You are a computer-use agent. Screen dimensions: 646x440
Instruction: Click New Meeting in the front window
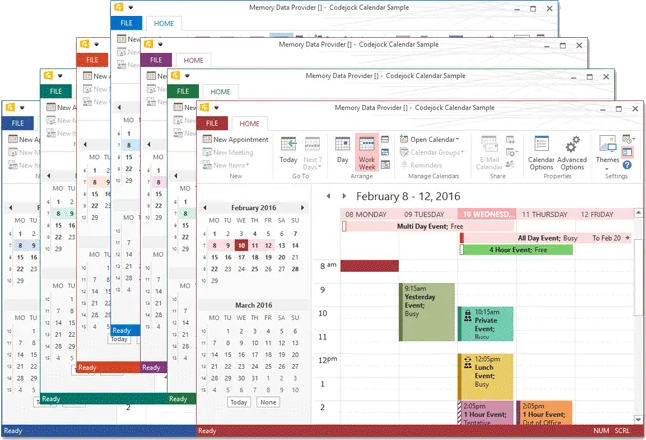coord(228,152)
